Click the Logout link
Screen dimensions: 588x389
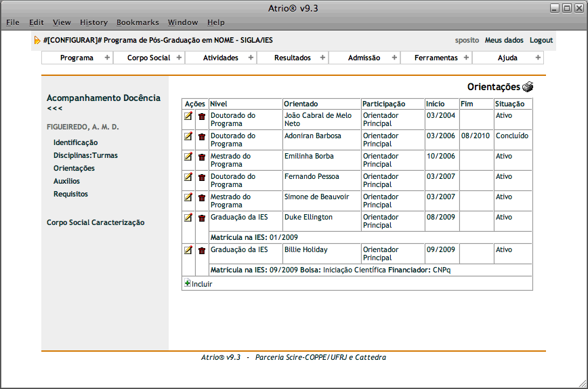(x=541, y=40)
